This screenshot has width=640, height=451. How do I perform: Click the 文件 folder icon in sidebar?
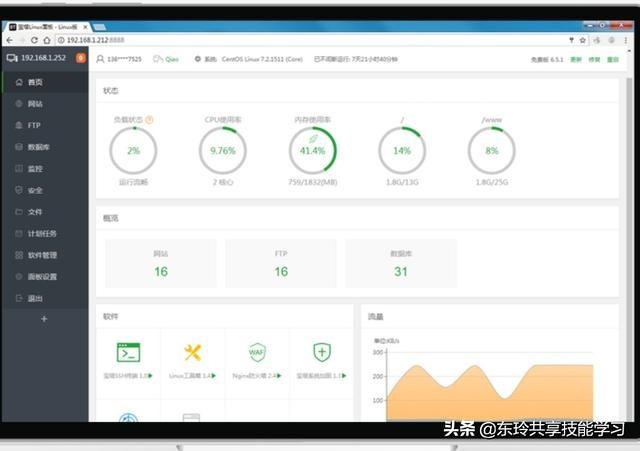[x=19, y=212]
